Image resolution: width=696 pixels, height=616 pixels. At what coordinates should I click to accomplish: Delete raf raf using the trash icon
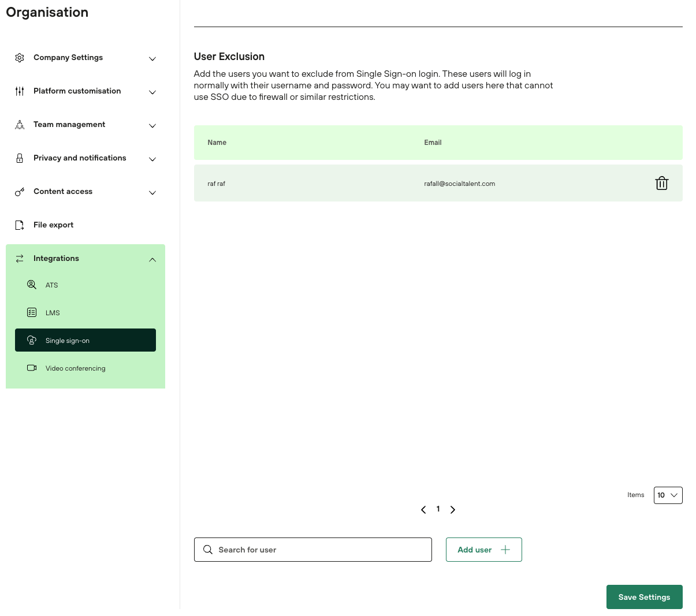tap(661, 184)
